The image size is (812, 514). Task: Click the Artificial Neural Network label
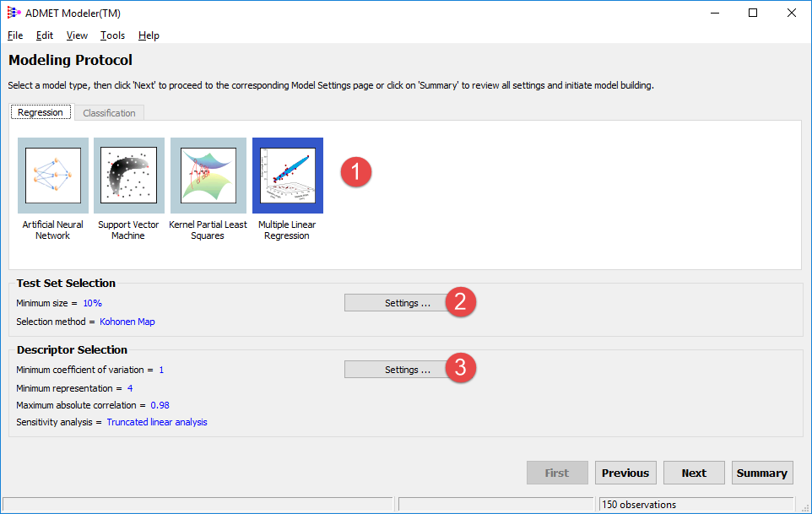click(53, 230)
